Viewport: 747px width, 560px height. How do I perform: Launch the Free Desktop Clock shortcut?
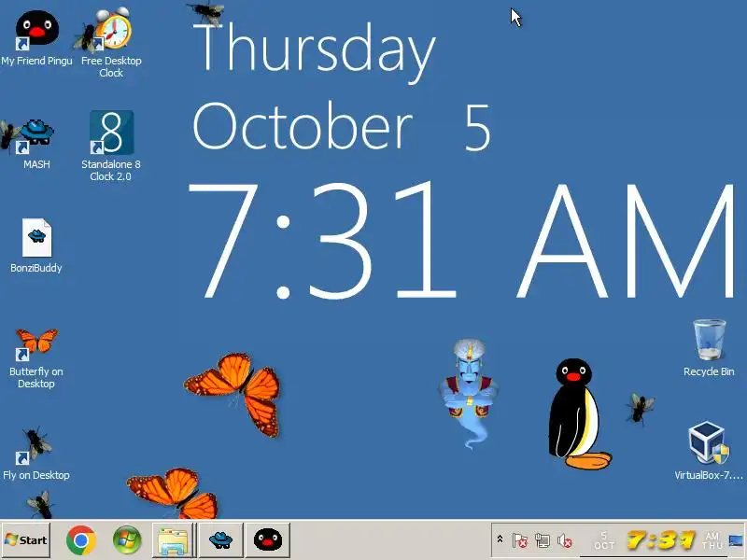[111, 43]
